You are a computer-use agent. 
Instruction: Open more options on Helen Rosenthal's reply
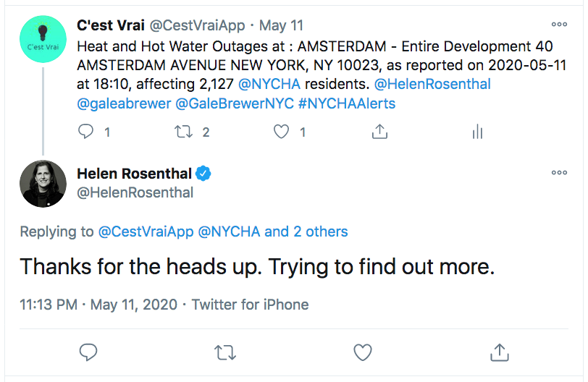pos(559,173)
